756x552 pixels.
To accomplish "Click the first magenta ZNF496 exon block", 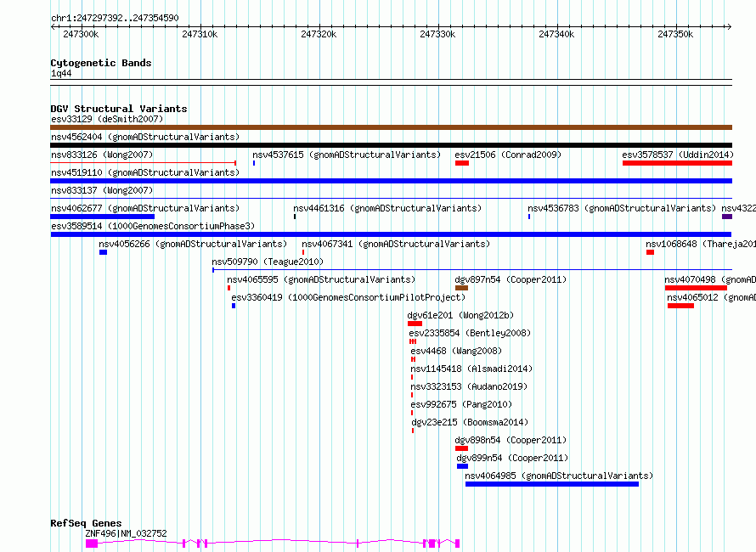I will tap(92, 544).
